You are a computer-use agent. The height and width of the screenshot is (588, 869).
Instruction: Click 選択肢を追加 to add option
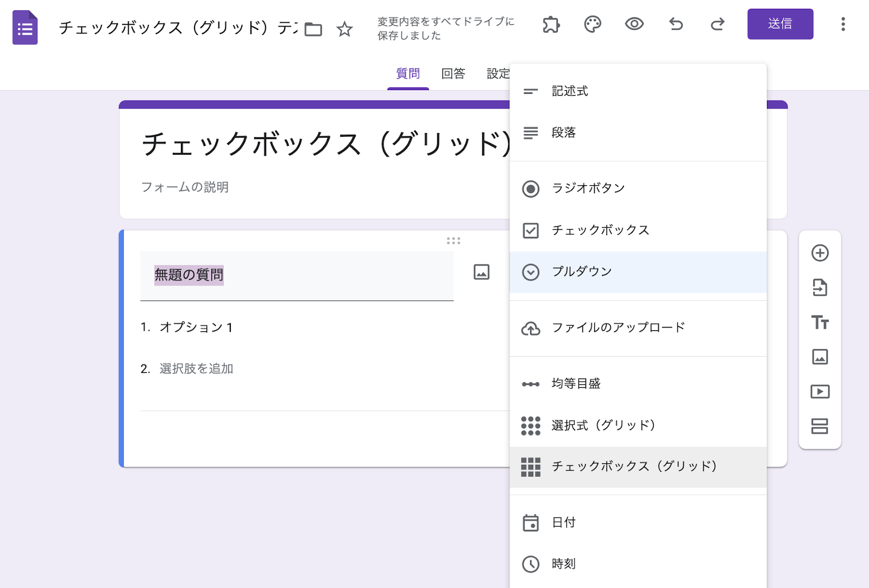[x=196, y=369]
